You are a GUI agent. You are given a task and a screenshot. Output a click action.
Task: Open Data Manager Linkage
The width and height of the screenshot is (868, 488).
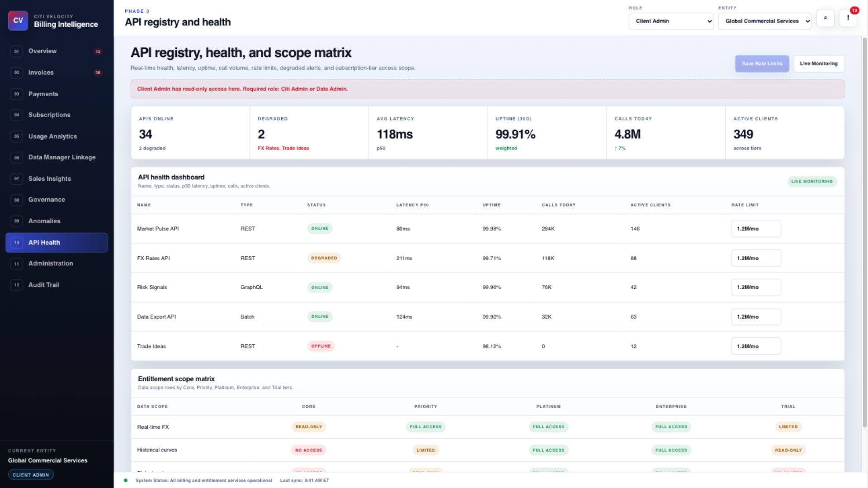point(57,158)
